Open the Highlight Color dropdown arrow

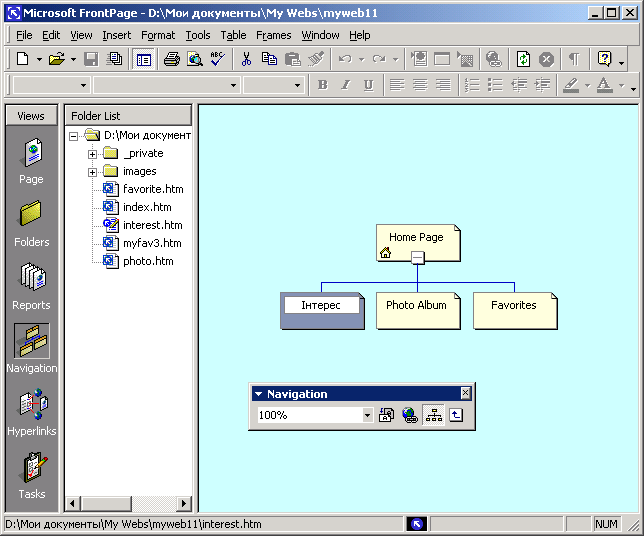[587, 85]
